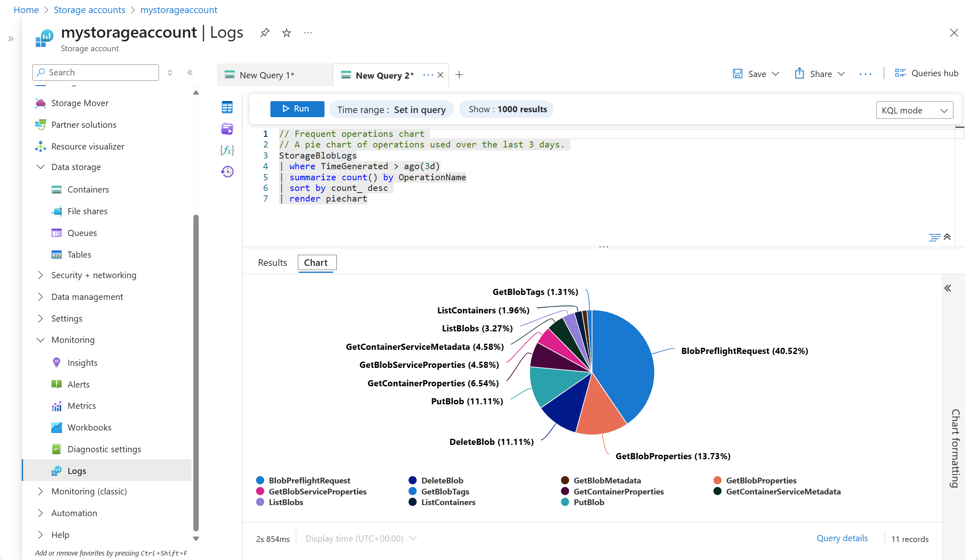978x560 pixels.
Task: Run the query
Action: pyautogui.click(x=297, y=109)
